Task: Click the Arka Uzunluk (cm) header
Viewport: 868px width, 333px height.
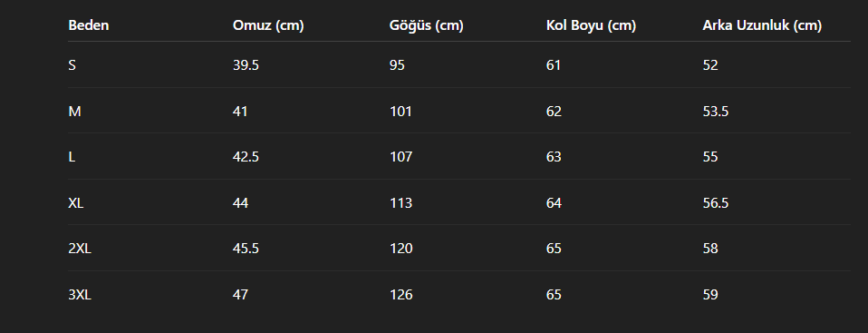Action: (762, 25)
